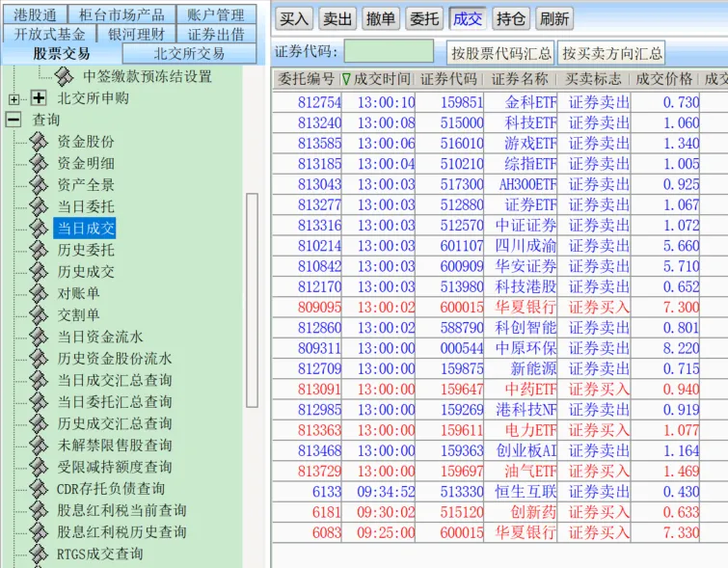Click the 买卖标志 column header
Image resolution: width=728 pixels, height=568 pixels.
[x=593, y=79]
